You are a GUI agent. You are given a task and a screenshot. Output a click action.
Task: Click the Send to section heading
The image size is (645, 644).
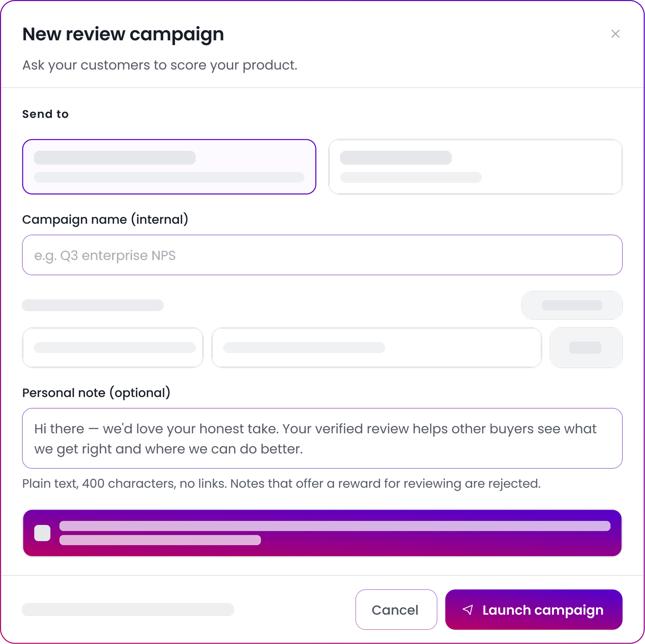click(45, 114)
